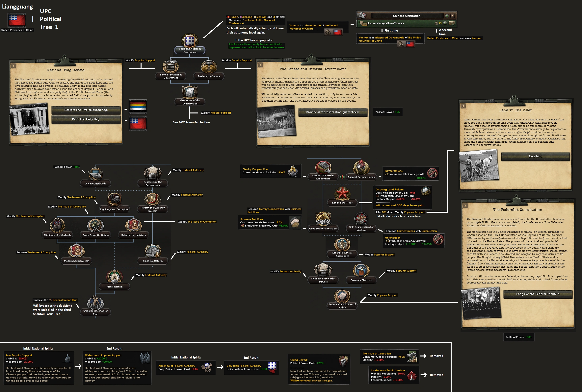Click the envelope checkmark on Yunnan decision

(452, 23)
